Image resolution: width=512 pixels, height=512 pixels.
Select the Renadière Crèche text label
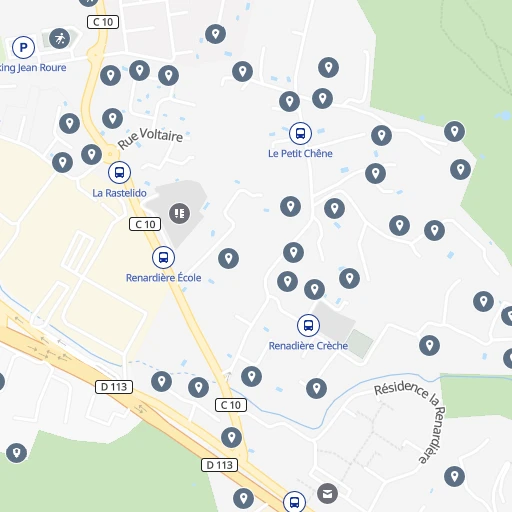[x=308, y=346]
